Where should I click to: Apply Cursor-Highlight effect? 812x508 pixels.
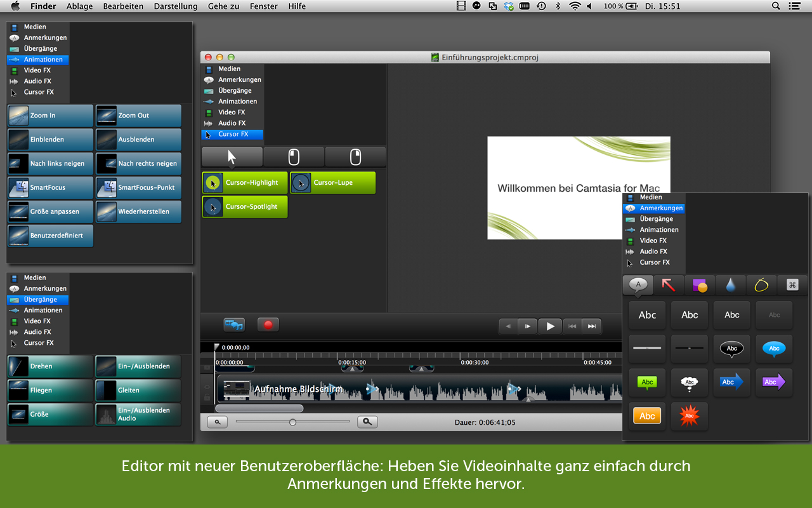pos(245,183)
